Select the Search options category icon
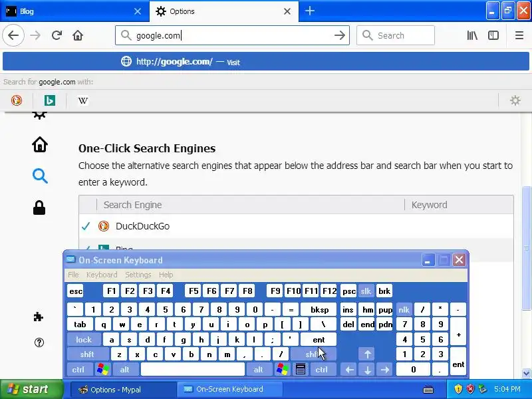This screenshot has width=532, height=399. 40,176
